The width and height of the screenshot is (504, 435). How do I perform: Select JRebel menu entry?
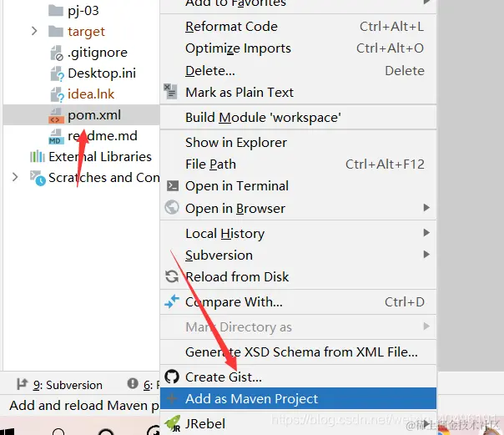tap(298, 424)
